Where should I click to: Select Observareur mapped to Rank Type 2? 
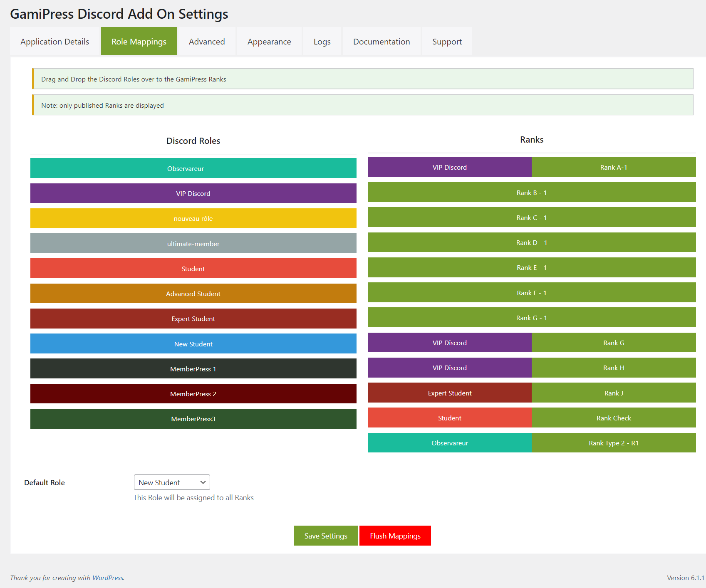point(449,443)
